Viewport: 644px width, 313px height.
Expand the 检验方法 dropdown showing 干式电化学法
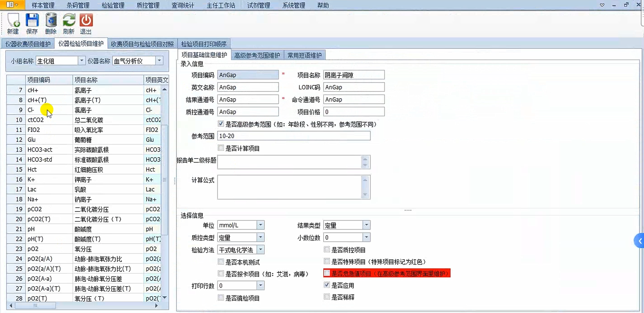pos(260,250)
